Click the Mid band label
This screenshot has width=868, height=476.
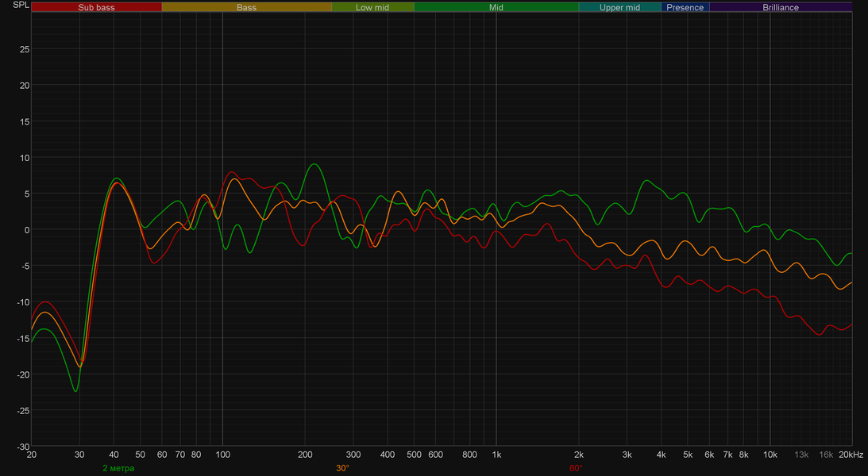(496, 7)
